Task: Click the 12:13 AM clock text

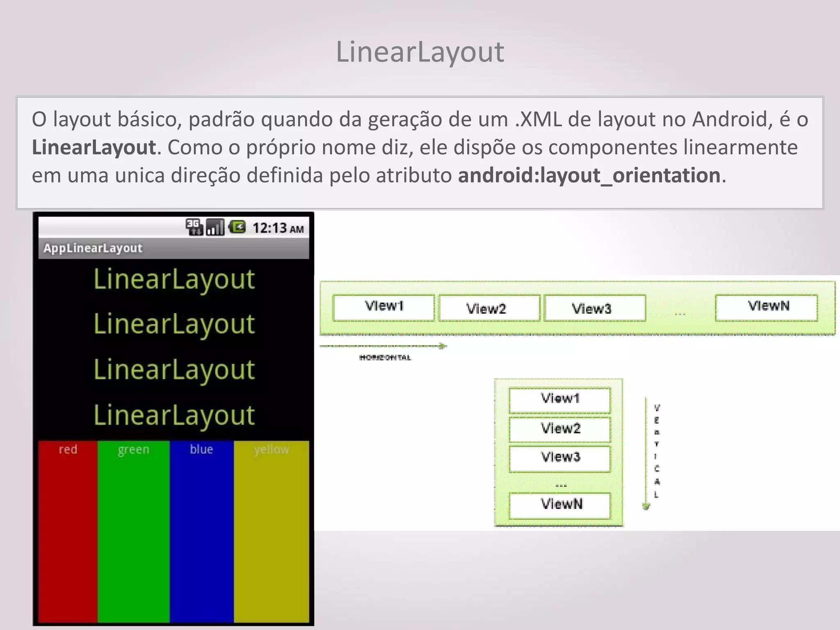Action: [278, 228]
